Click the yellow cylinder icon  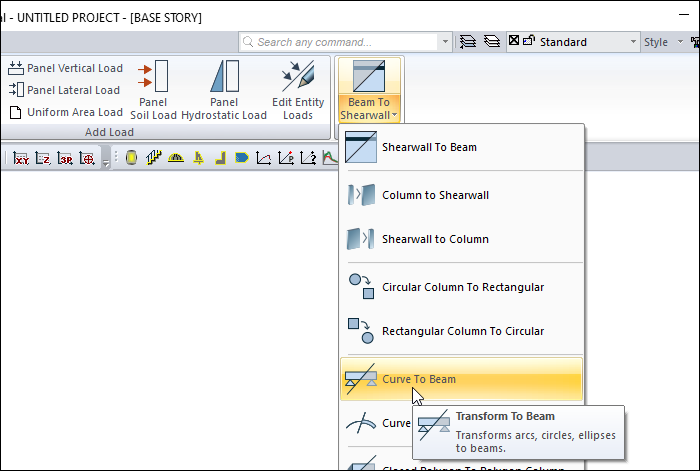[131, 158]
